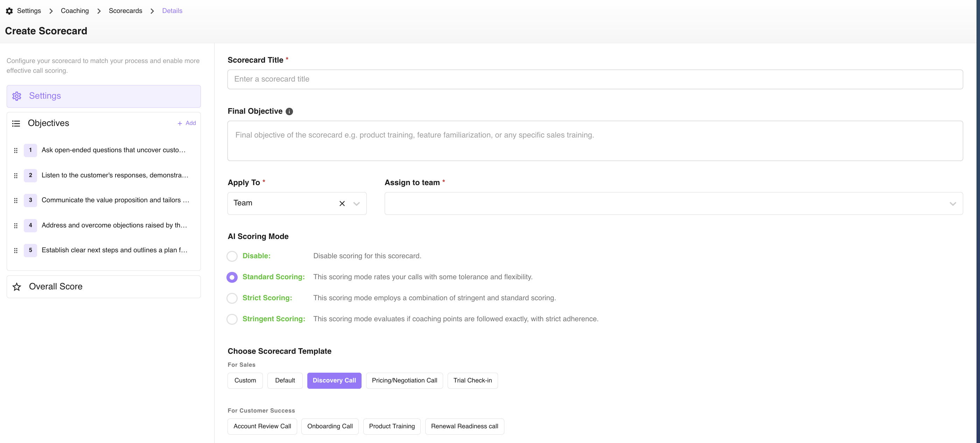Click the Scorecard Title input field
The image size is (980, 443).
595,79
